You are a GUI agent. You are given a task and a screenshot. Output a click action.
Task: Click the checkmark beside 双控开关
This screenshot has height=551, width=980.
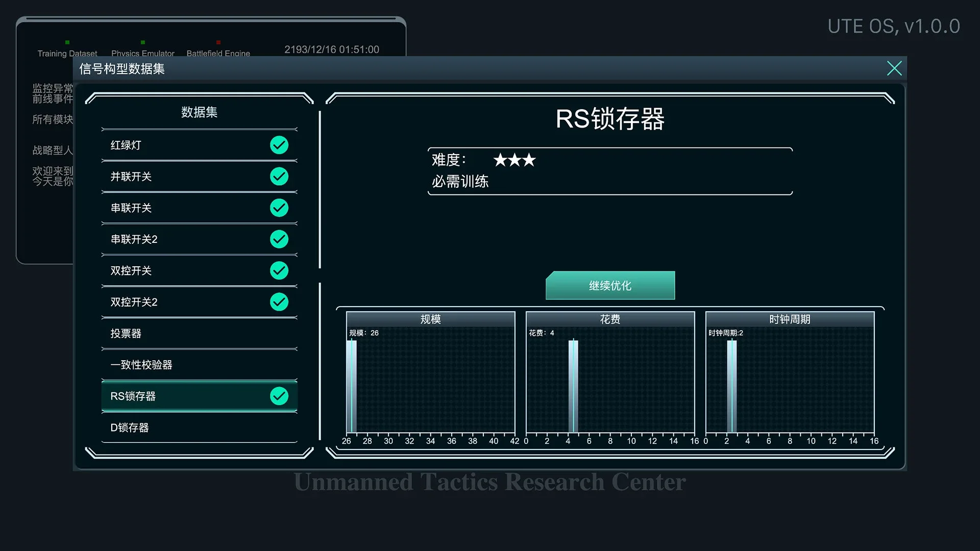tap(279, 270)
